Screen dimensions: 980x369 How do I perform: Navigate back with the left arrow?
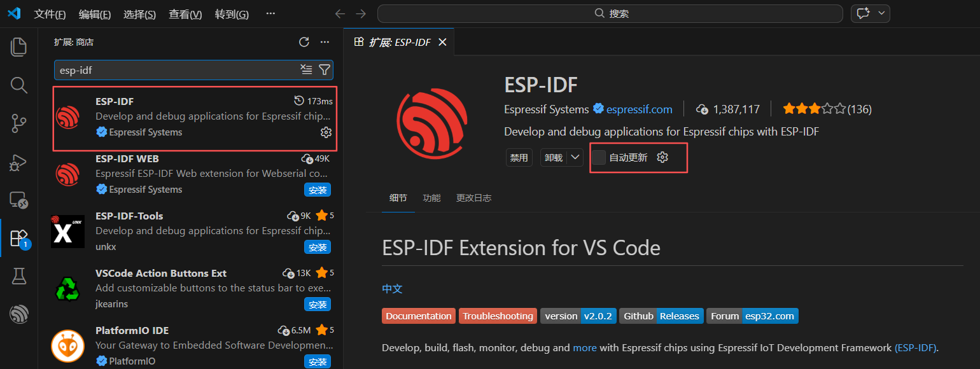pyautogui.click(x=340, y=13)
